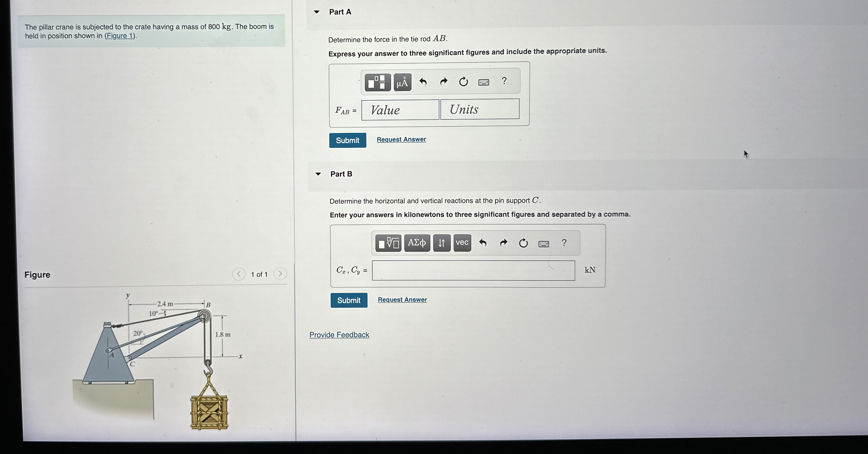Click undo arrow in Part A toolbar
Image resolution: width=868 pixels, height=454 pixels.
click(423, 81)
